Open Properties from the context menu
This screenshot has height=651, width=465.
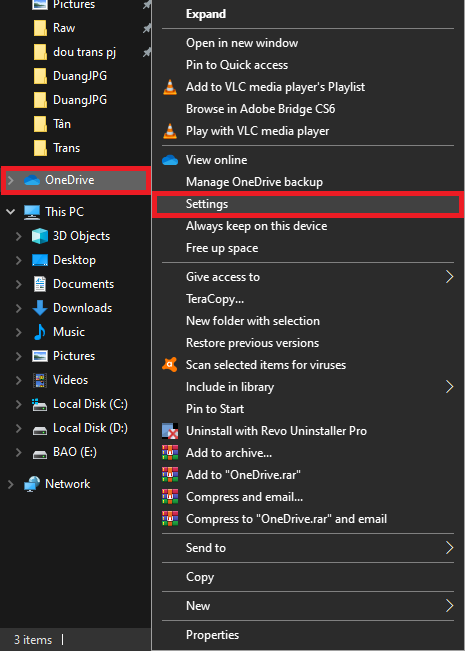[308, 635]
